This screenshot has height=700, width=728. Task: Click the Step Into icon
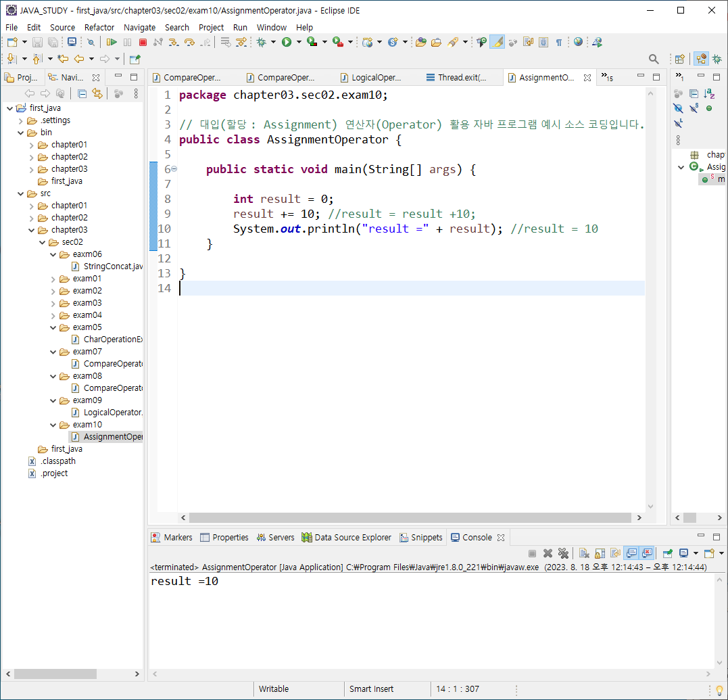(x=174, y=42)
